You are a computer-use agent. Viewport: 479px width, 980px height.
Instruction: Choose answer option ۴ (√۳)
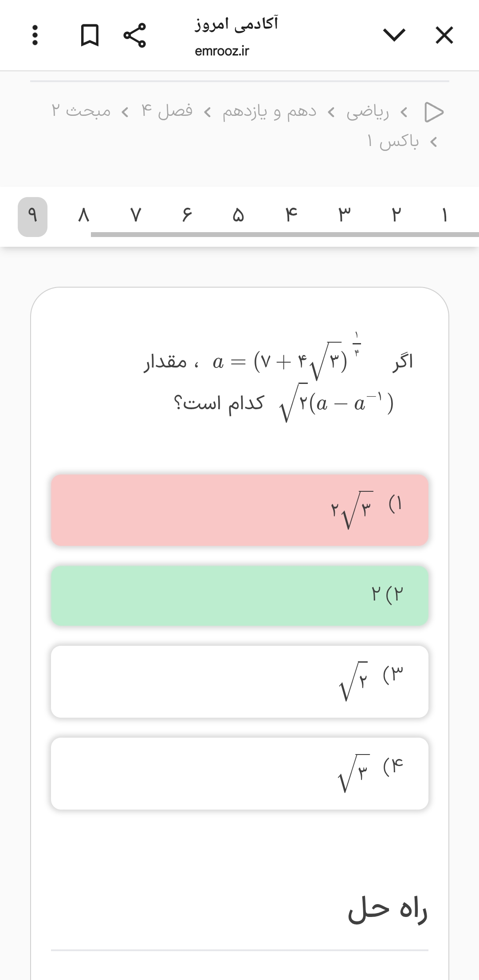(239, 774)
